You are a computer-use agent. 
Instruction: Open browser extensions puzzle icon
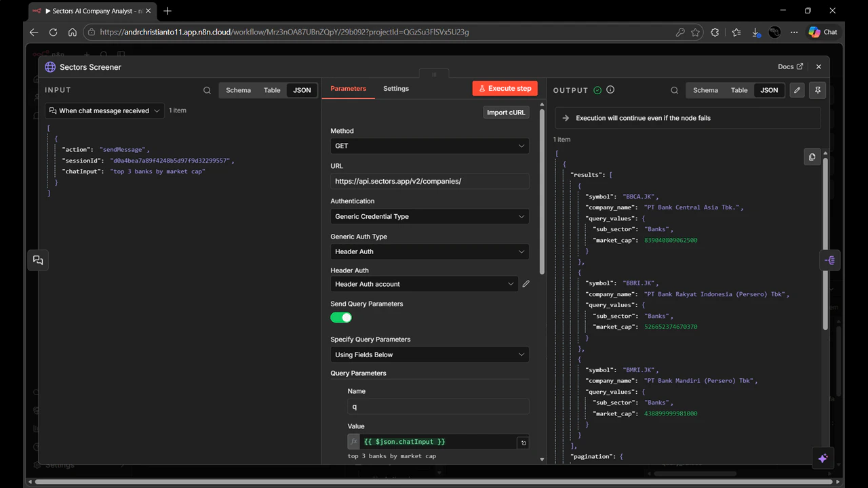tap(715, 32)
